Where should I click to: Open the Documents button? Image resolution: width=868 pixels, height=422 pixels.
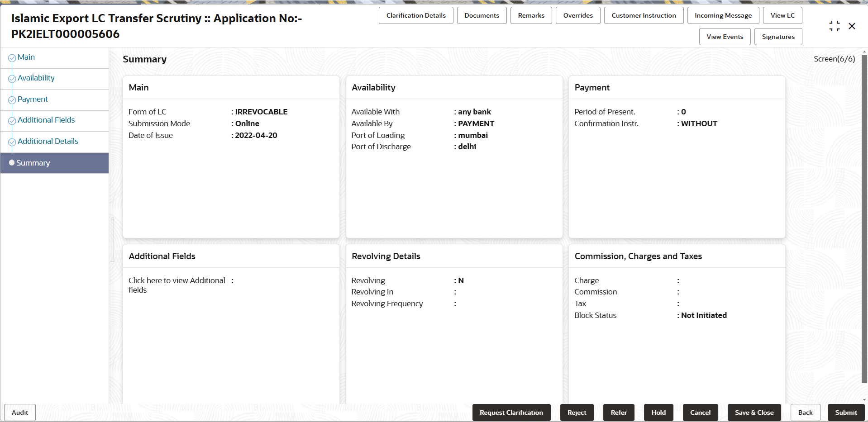[482, 15]
